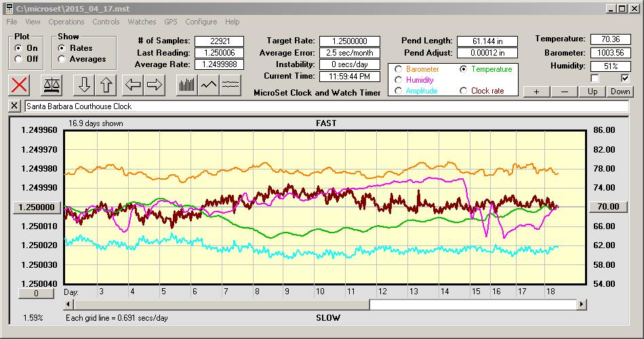Click the balance scales icon
Screen dimensions: 644x339
[x=52, y=85]
